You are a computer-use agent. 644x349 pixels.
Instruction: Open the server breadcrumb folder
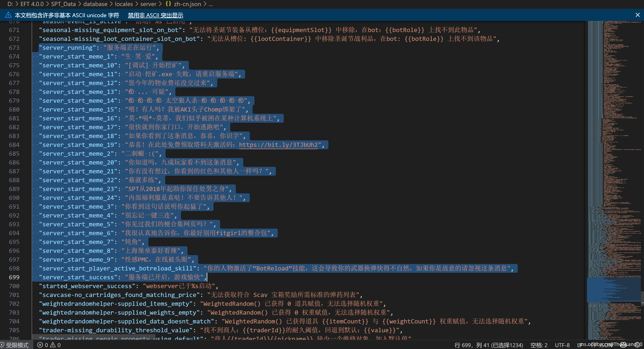click(148, 4)
